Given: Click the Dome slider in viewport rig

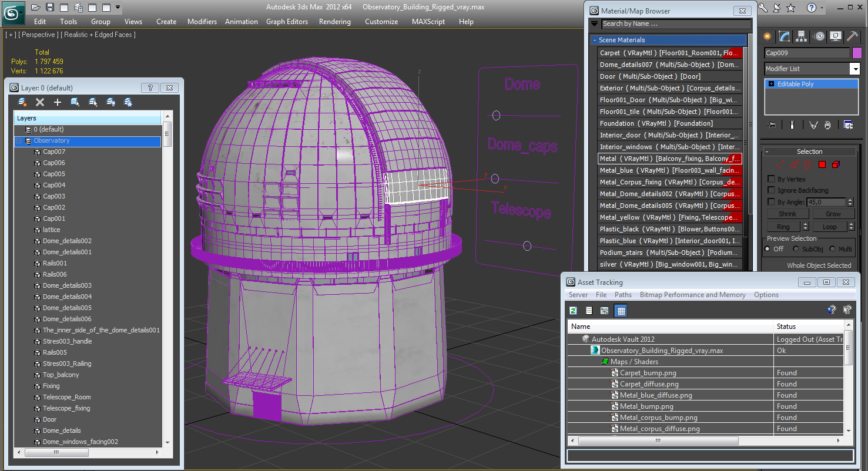Looking at the screenshot, I should (x=496, y=116).
